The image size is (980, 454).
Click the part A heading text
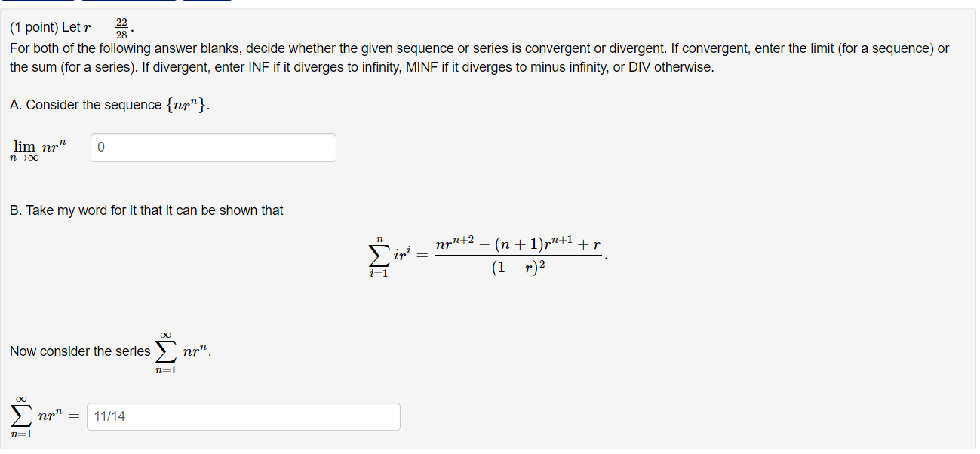coord(87,104)
